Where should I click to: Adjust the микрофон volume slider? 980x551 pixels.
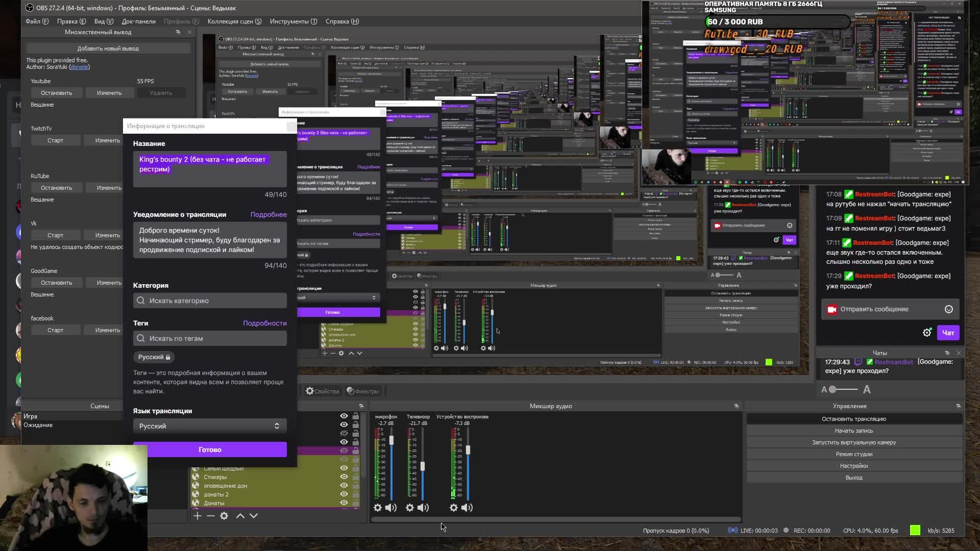coord(391,440)
